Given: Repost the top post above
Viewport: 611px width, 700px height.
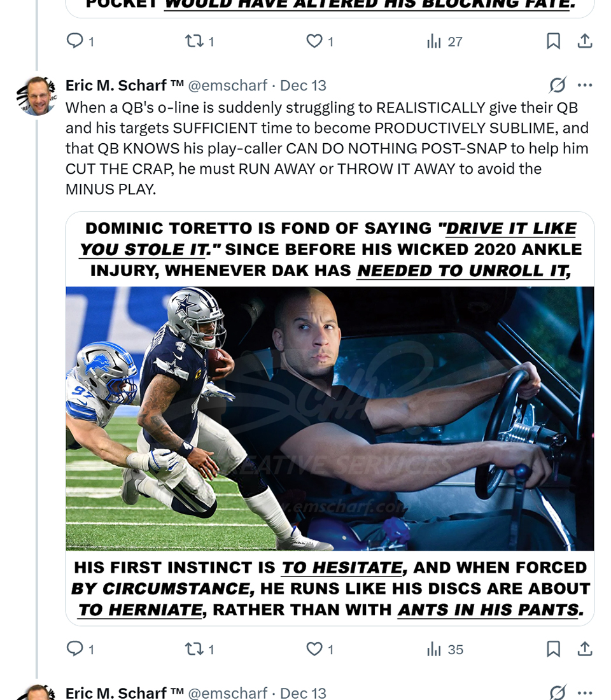Looking at the screenshot, I should [x=193, y=41].
